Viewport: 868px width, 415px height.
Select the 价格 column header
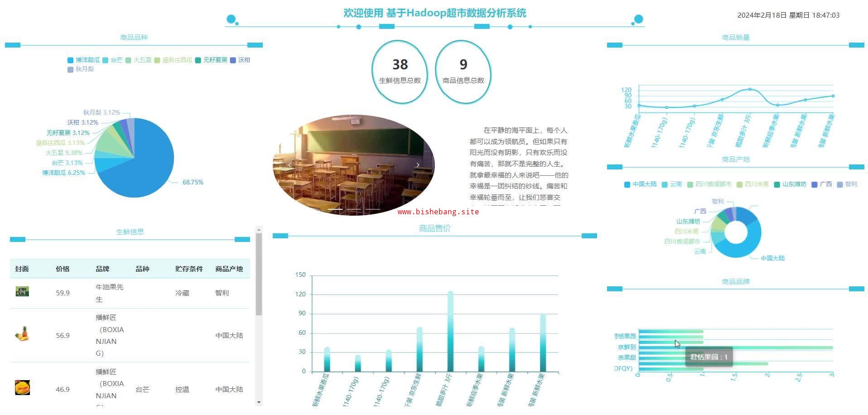pyautogui.click(x=63, y=269)
